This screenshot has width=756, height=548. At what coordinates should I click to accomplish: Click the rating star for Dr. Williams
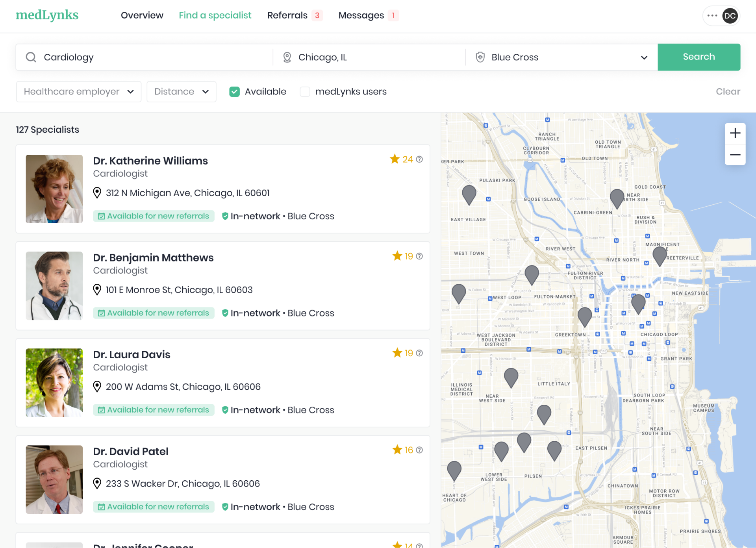(395, 159)
